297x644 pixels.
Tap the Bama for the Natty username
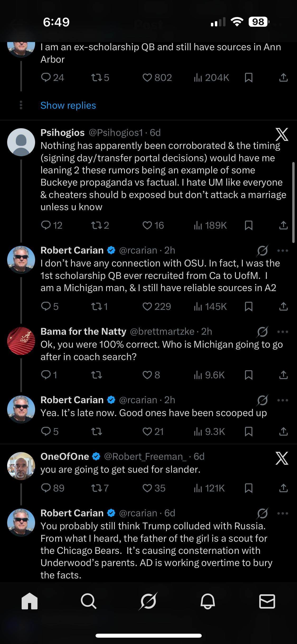[x=83, y=332]
